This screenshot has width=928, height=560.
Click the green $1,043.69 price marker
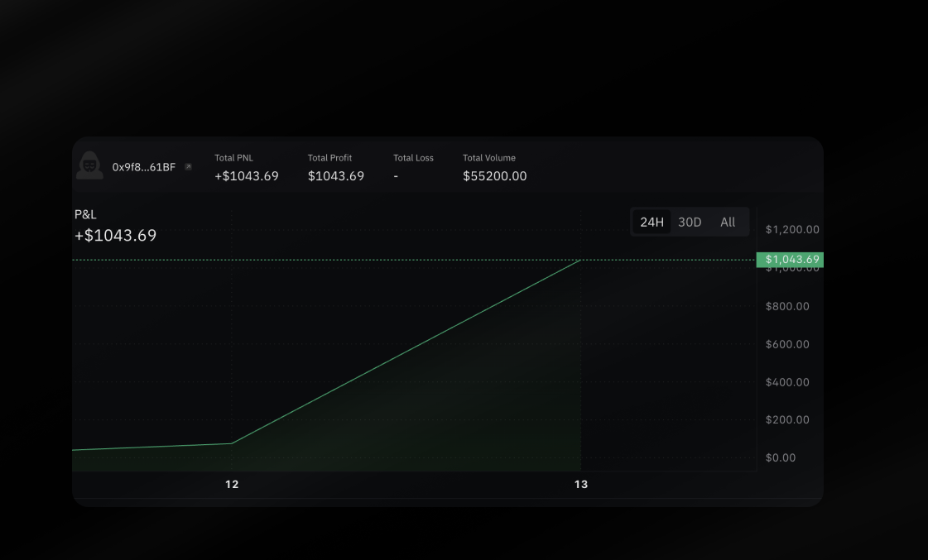click(x=790, y=260)
